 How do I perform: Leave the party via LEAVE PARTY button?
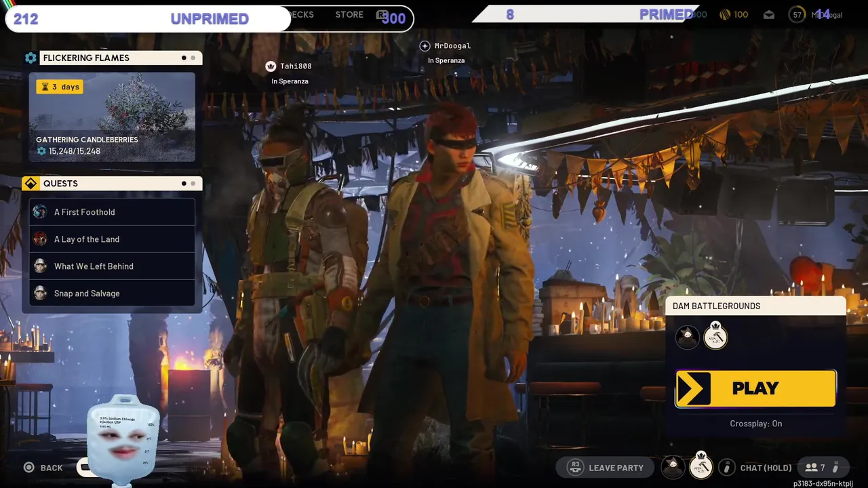(x=605, y=468)
